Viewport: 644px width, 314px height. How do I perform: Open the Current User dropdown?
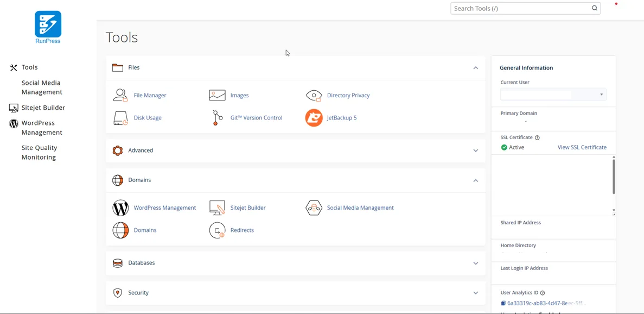553,95
